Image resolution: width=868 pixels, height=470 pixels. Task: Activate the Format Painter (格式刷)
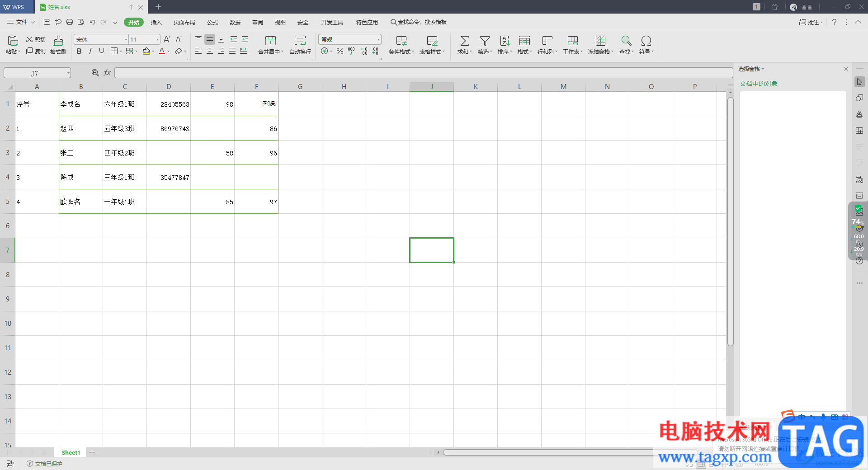pyautogui.click(x=58, y=45)
